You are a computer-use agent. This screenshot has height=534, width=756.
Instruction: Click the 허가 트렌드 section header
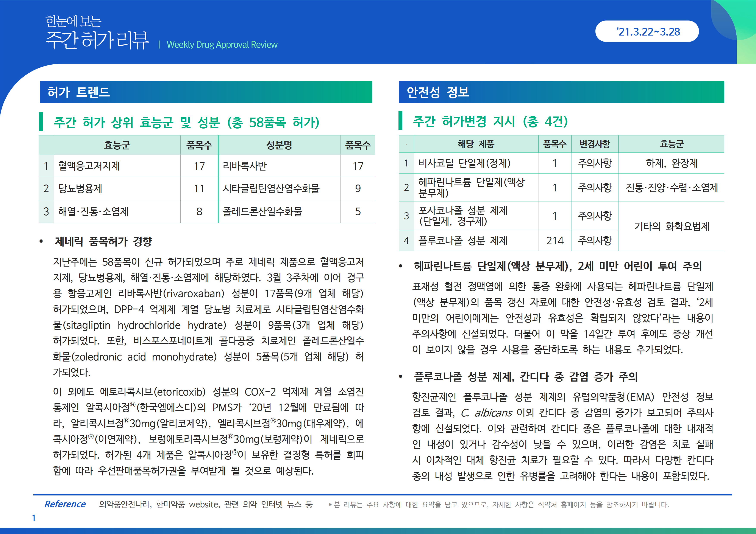(x=78, y=92)
